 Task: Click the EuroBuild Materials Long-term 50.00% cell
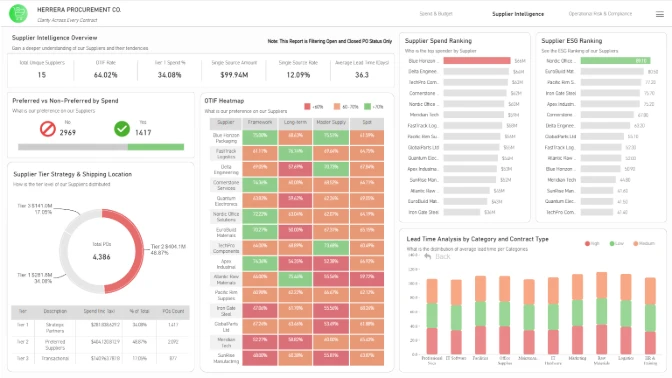[x=295, y=232]
